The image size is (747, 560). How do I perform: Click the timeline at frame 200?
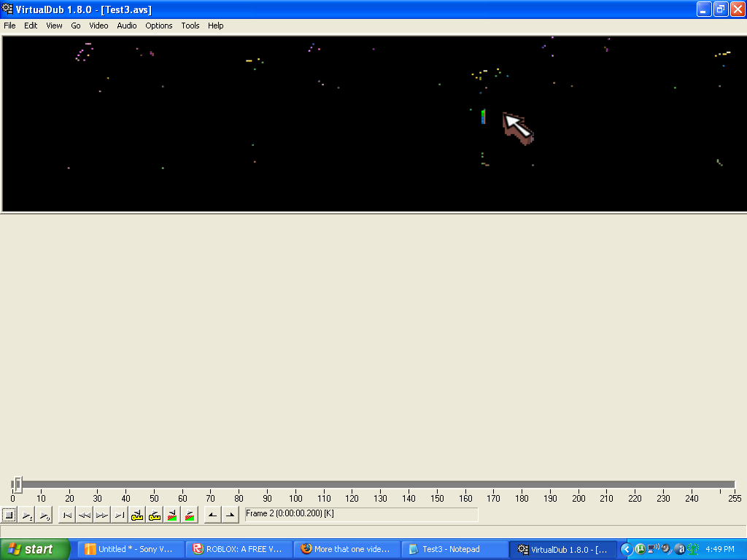(578, 485)
